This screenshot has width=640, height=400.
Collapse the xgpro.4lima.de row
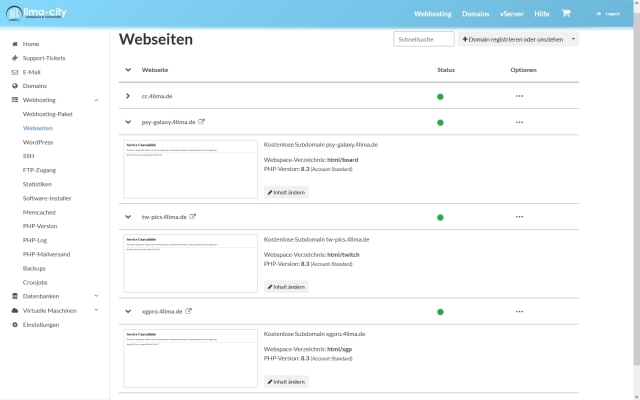tap(128, 311)
